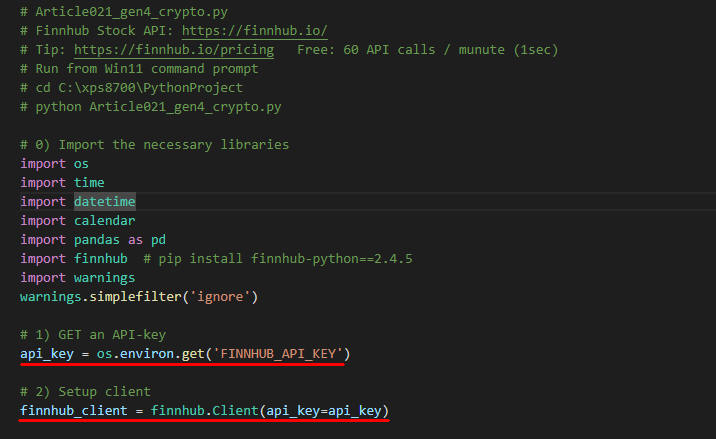
Task: Click the api_key variable assignment
Action: point(47,354)
